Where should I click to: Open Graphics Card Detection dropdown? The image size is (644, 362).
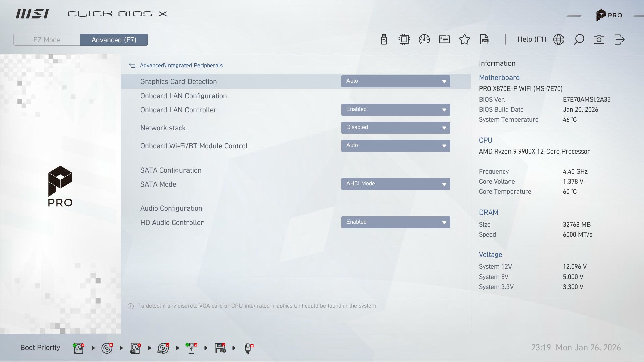[396, 81]
